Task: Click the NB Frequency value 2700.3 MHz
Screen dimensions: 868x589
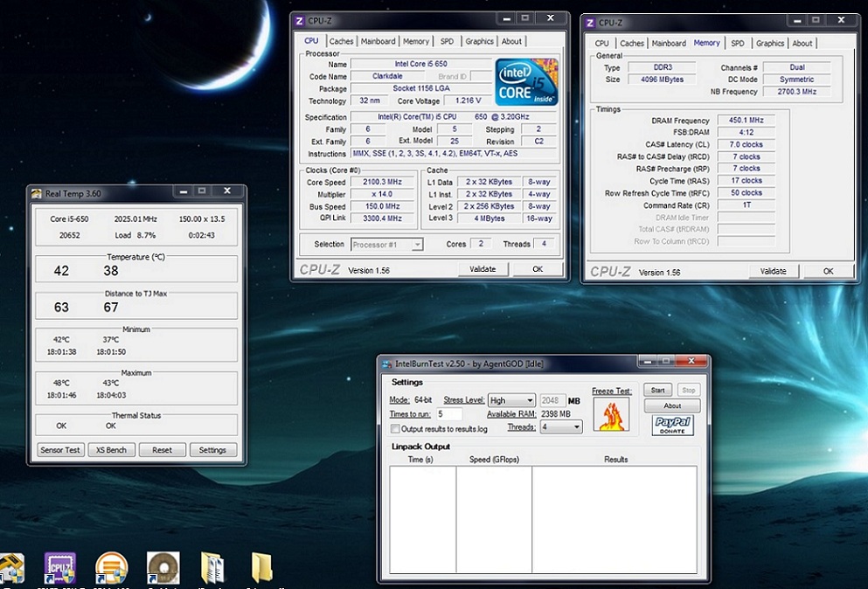Action: (x=796, y=92)
